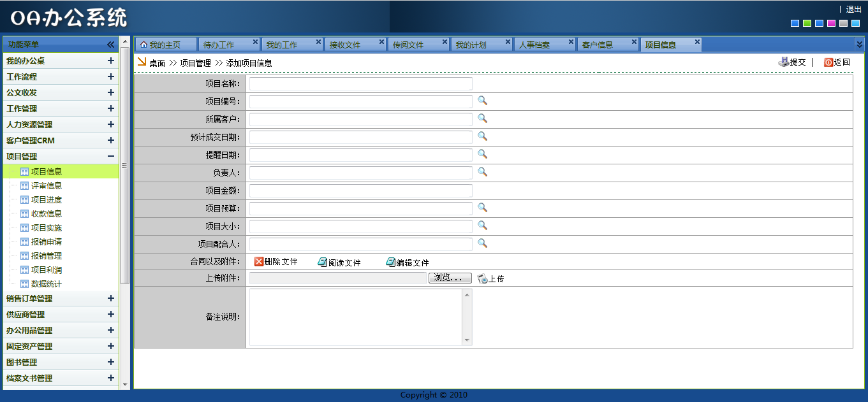
Task: Click the 编辑文件 icon
Action: coord(391,262)
